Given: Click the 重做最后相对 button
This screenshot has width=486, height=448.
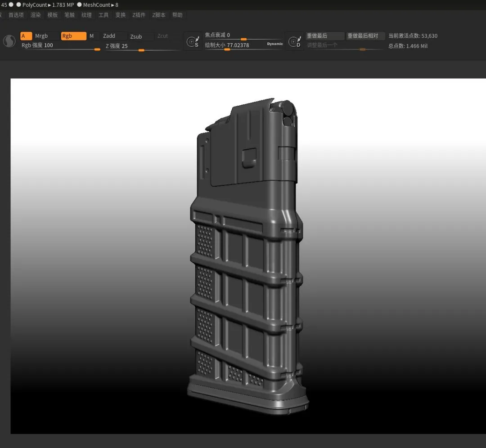Looking at the screenshot, I should click(x=365, y=36).
